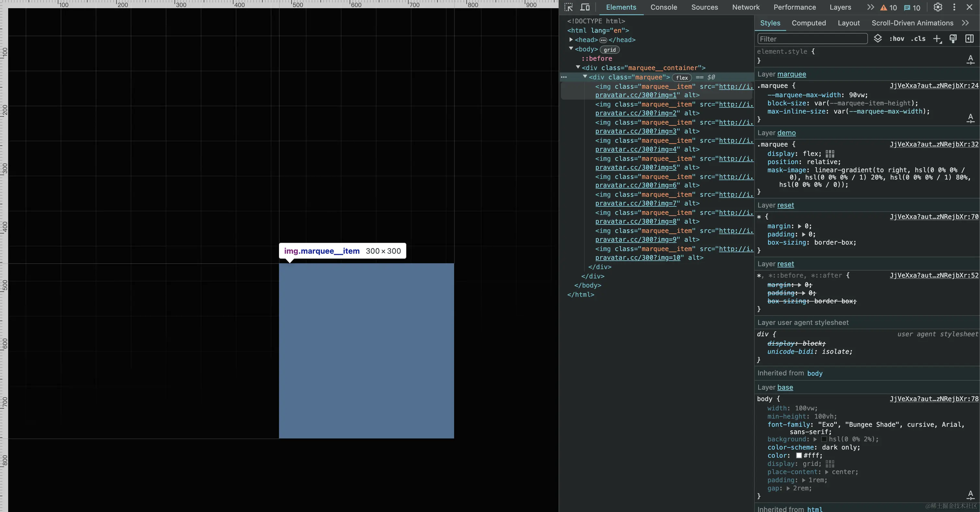
Task: Expand the head element node
Action: 571,40
